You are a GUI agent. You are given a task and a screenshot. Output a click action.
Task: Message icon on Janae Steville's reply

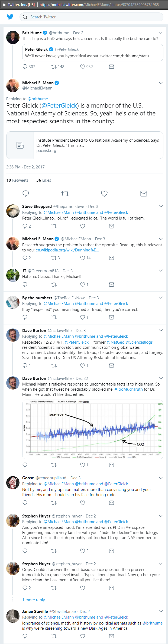pos(111,636)
